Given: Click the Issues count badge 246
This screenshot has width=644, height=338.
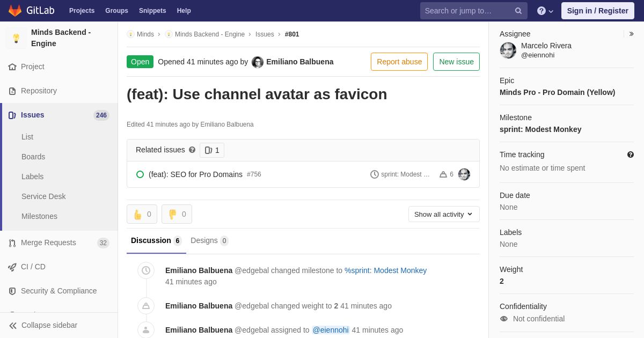Looking at the screenshot, I should pos(101,115).
